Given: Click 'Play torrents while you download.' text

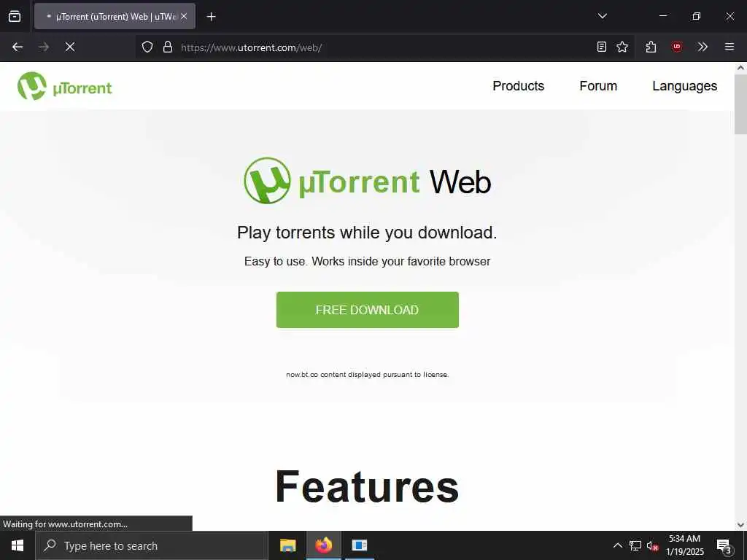Looking at the screenshot, I should [368, 233].
